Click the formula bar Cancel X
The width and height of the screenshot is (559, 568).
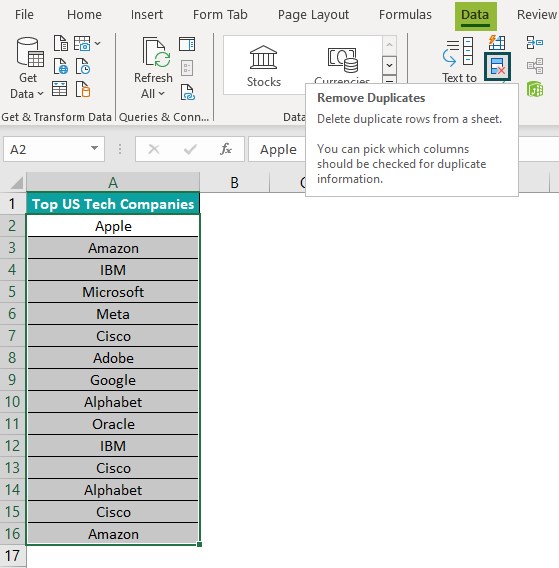tap(154, 149)
